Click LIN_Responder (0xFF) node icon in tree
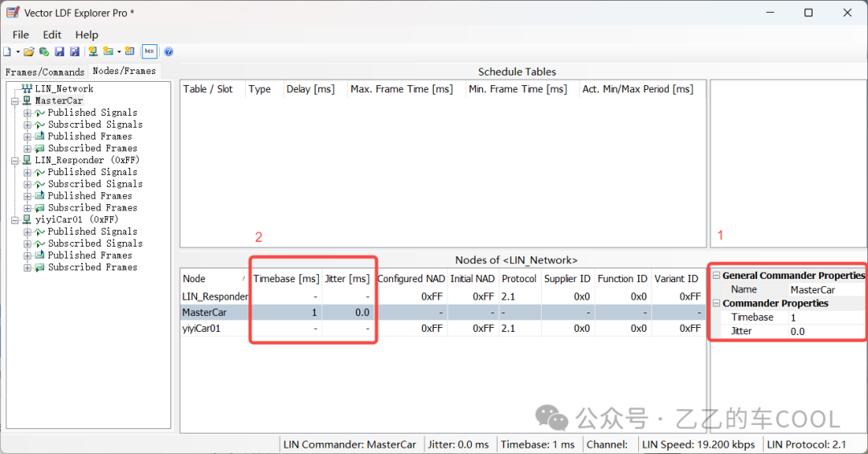Image resolution: width=868 pixels, height=454 pixels. [27, 160]
